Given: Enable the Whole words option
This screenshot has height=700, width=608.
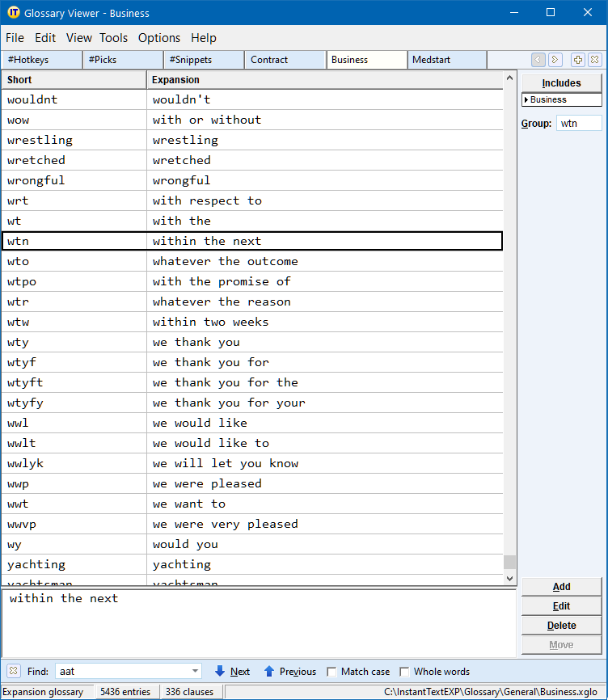Looking at the screenshot, I should [x=403, y=671].
